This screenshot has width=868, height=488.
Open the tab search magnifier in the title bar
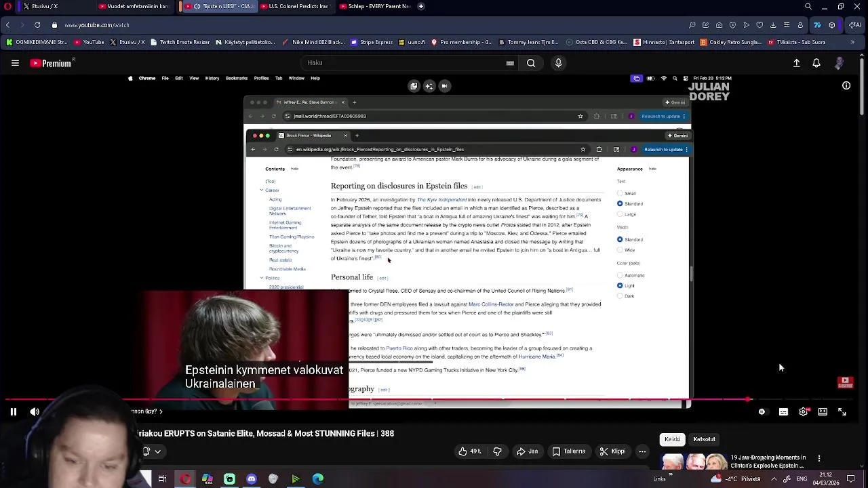[x=808, y=6]
